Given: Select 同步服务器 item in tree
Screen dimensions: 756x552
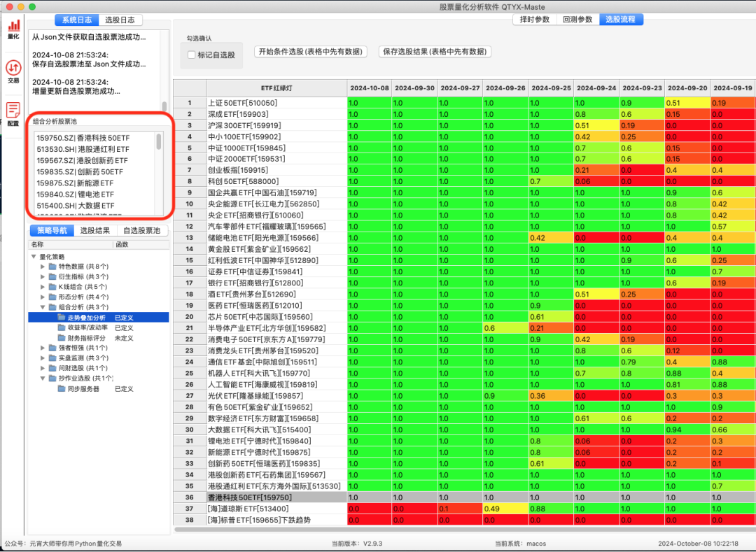Looking at the screenshot, I should (99, 389).
